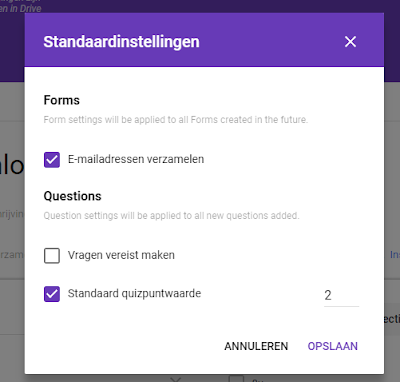Click the Question settings description text
The image size is (400, 382).
pyautogui.click(x=171, y=216)
